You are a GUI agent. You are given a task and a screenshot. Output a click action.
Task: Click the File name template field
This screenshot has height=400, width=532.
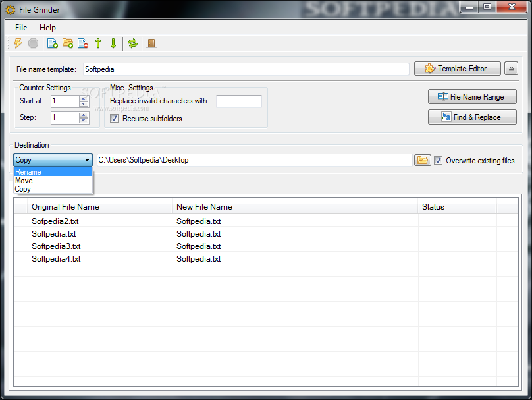tap(246, 69)
